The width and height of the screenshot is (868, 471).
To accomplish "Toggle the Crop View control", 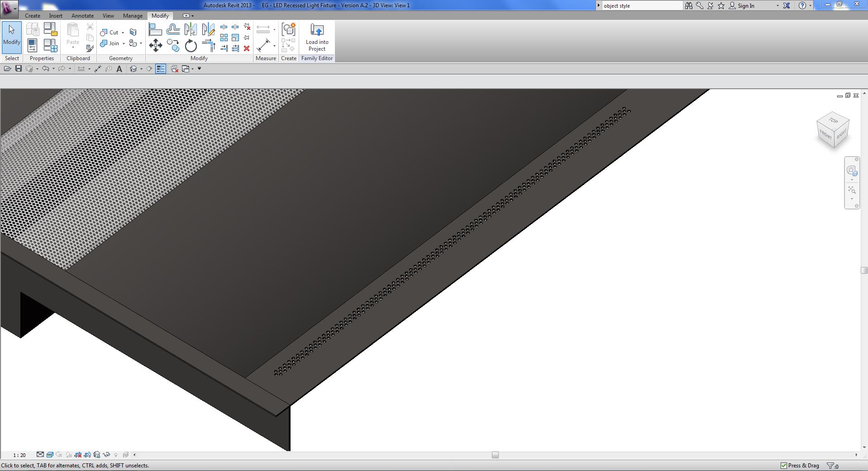I will pos(78,455).
